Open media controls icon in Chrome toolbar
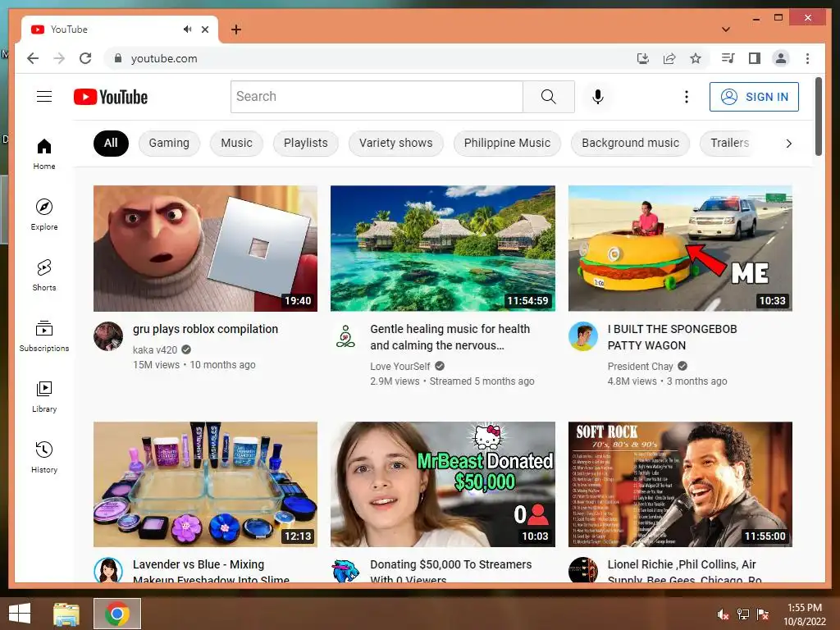This screenshot has height=630, width=840. coord(728,58)
